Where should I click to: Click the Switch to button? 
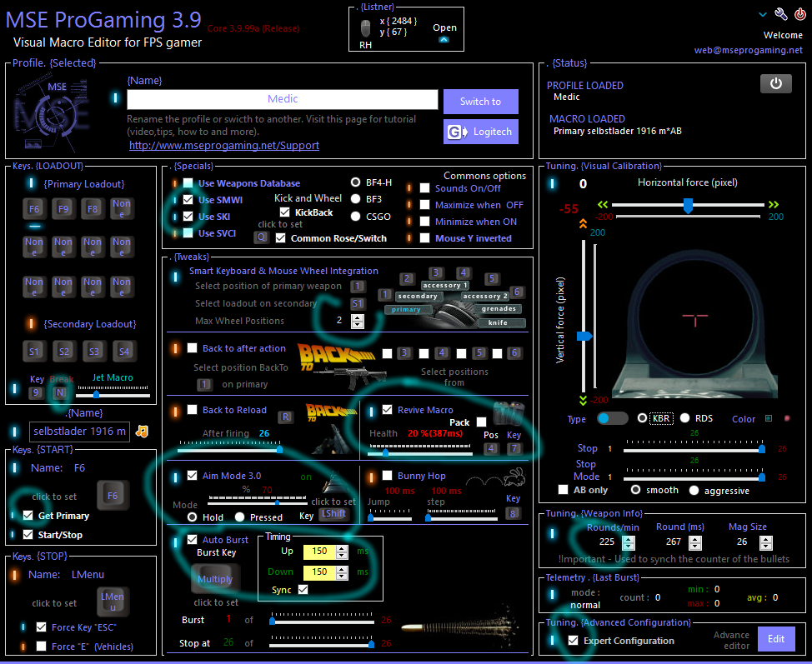480,102
